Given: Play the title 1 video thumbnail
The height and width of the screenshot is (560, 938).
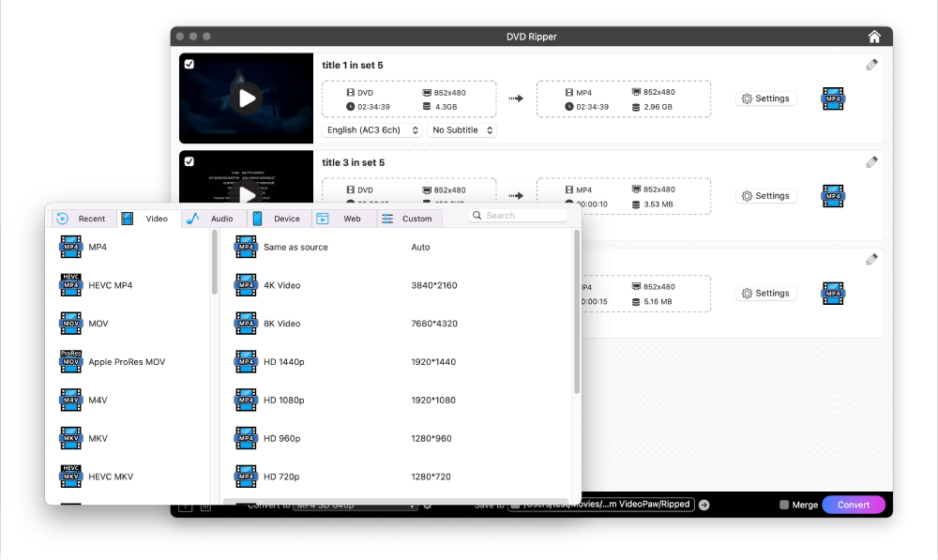Looking at the screenshot, I should click(247, 97).
